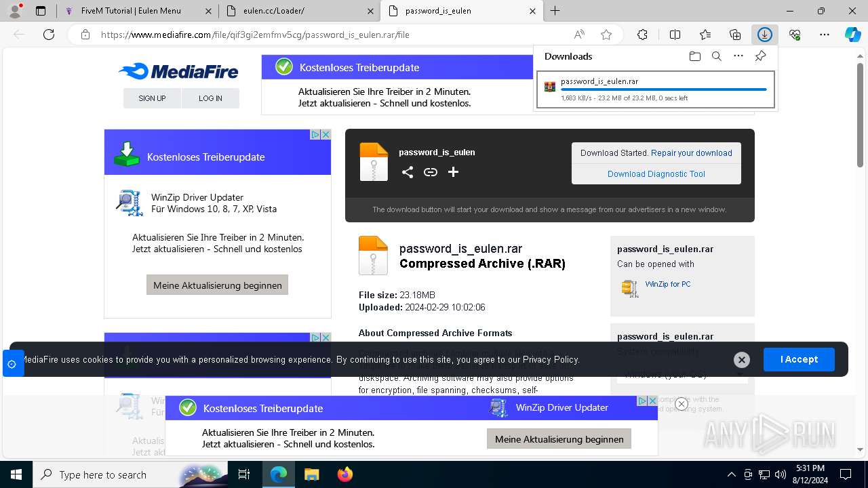Go to MediaFire home logo
The width and height of the screenshot is (868, 488).
tap(178, 71)
